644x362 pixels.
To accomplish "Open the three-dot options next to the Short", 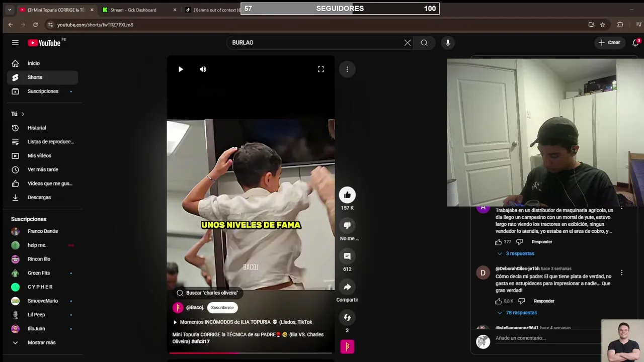I will (347, 69).
